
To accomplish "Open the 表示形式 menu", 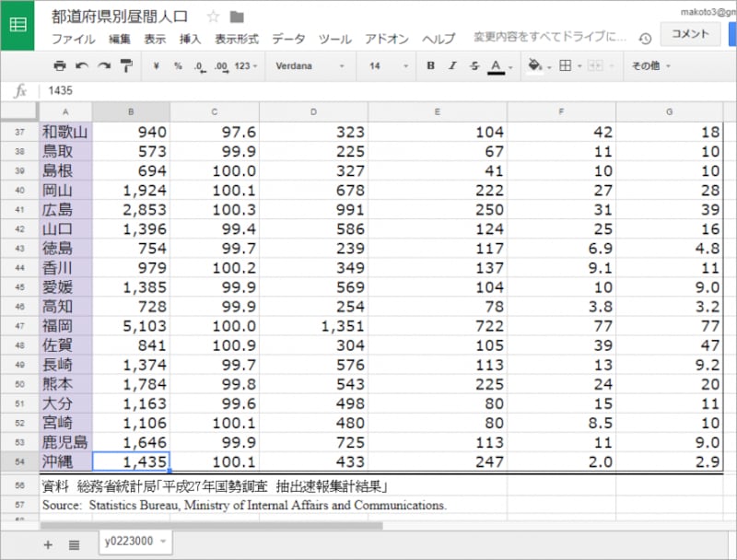I will click(237, 39).
